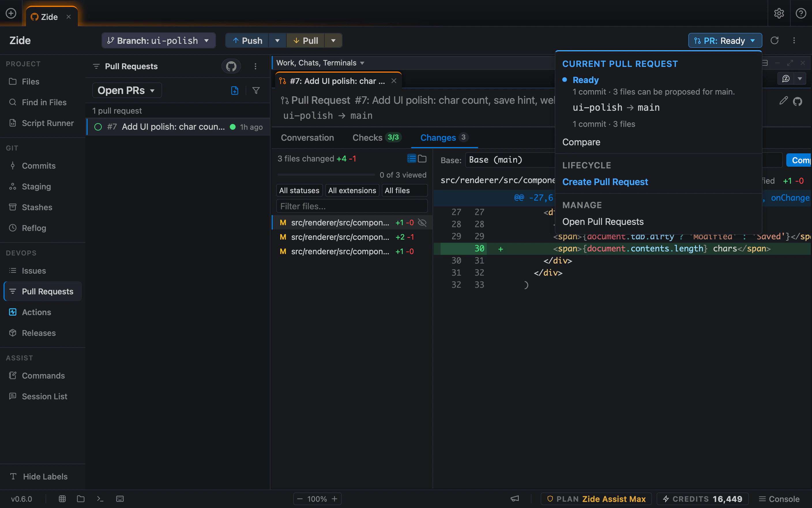This screenshot has width=812, height=508.
Task: Switch file list to flat list view
Action: 411,159
